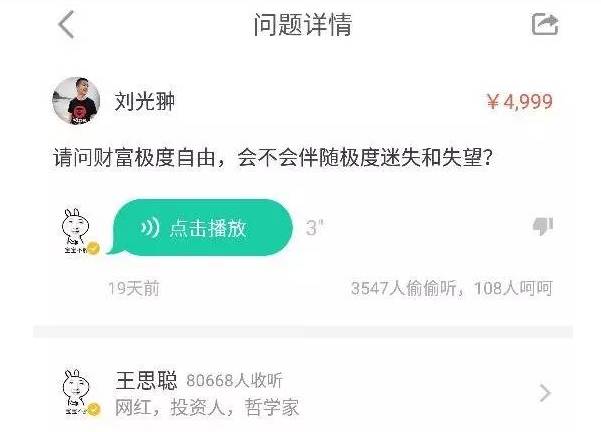This screenshot has height=432, width=601.
Task: Open the 王思聪 name link
Action: click(146, 381)
